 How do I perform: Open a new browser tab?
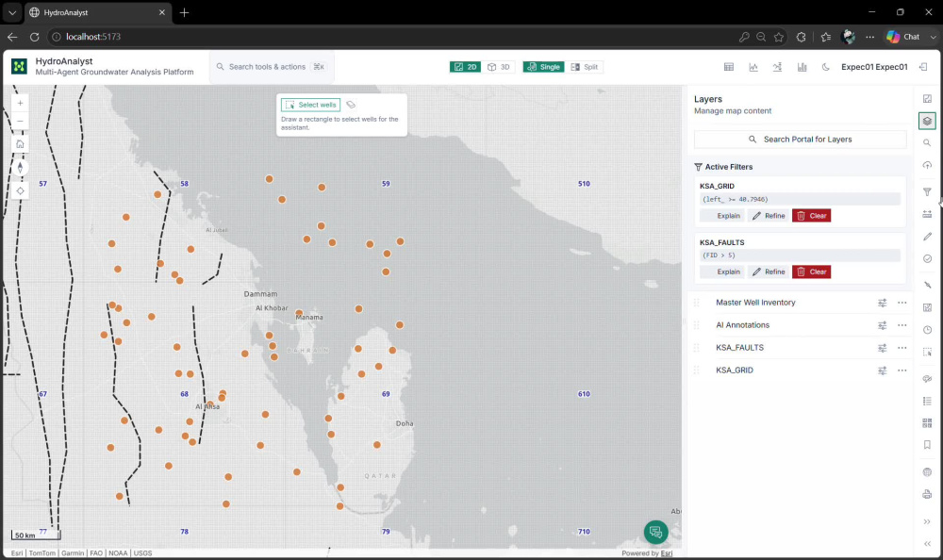[x=184, y=12]
